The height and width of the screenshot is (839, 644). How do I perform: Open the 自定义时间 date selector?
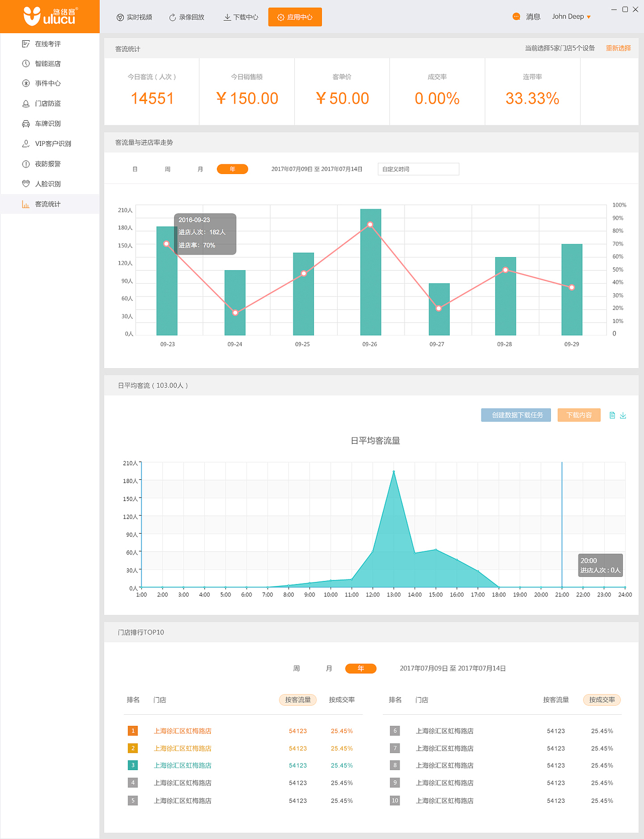coord(419,169)
